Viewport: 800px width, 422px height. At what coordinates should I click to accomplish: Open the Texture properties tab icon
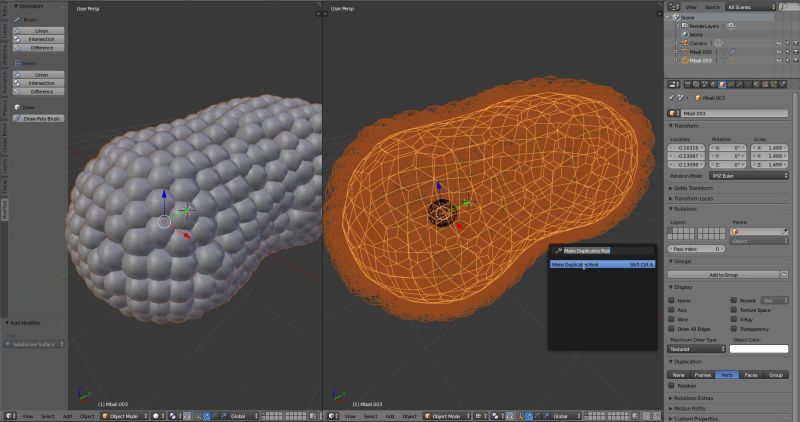pyautogui.click(x=765, y=84)
